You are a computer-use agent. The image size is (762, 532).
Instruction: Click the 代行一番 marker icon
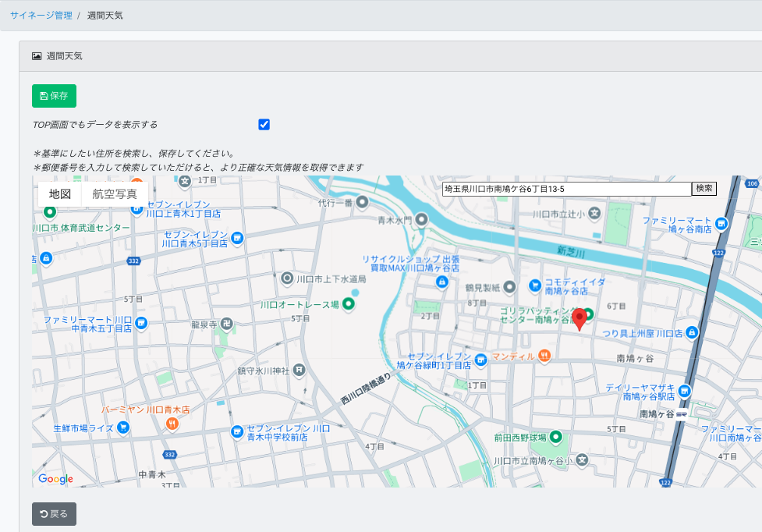362,201
